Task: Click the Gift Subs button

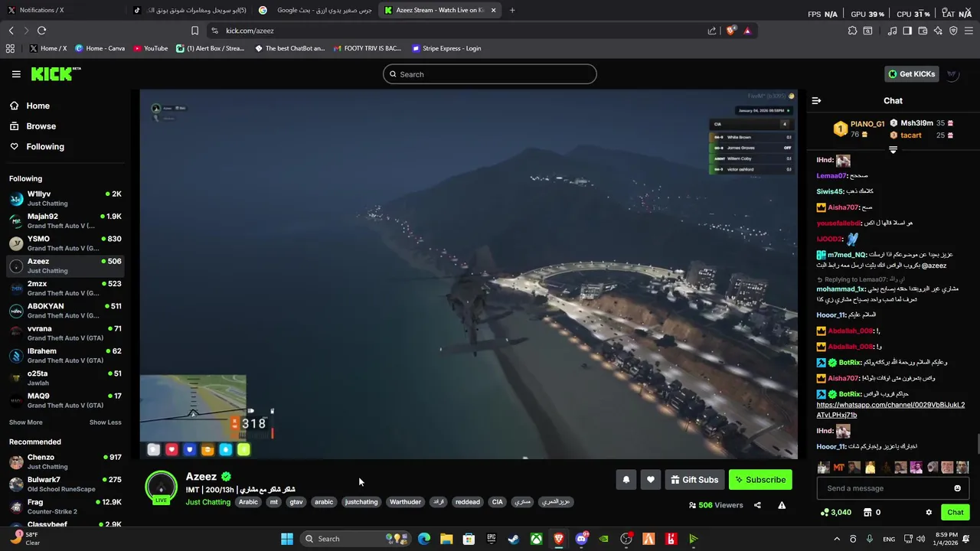Action: 694,480
